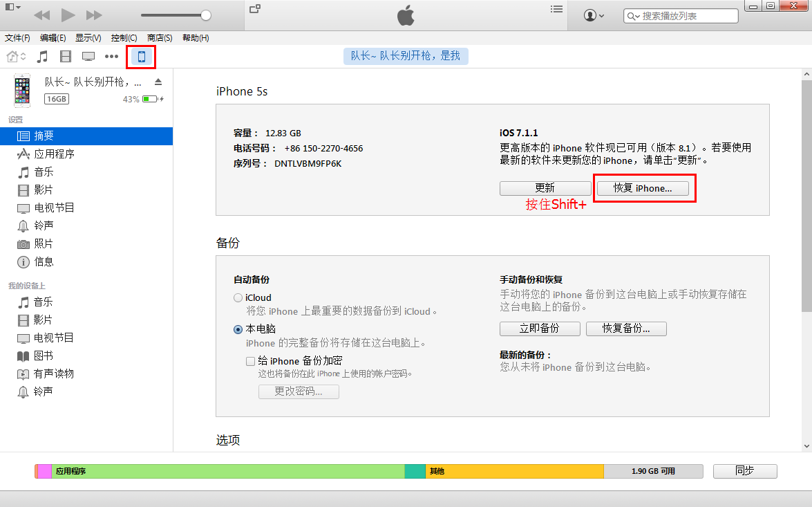The image size is (812, 507).
Task: Open the 编辑(E) menu
Action: click(x=53, y=38)
